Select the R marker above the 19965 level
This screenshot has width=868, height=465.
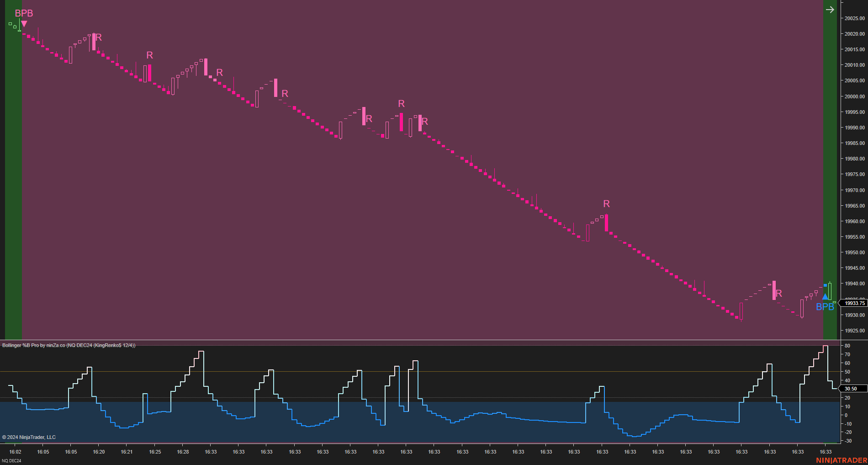pyautogui.click(x=606, y=204)
